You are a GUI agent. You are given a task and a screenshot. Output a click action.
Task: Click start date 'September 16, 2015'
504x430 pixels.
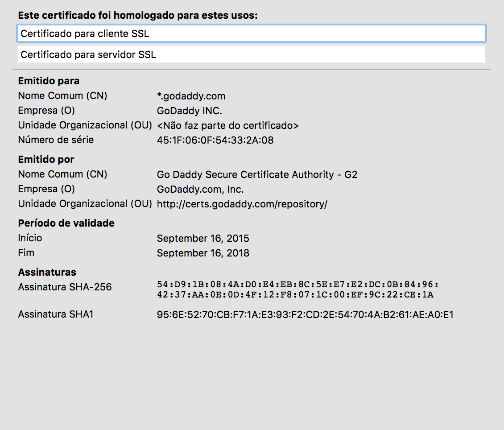click(203, 238)
